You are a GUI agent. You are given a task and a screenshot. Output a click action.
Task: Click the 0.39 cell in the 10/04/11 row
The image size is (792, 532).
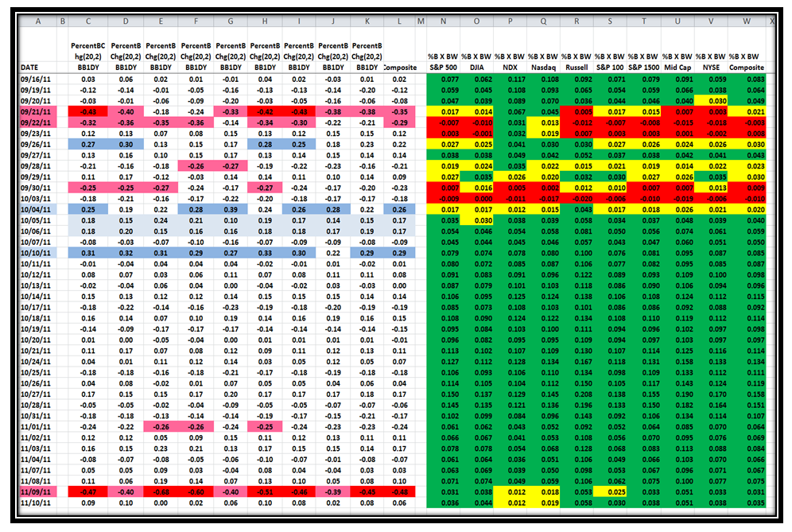[x=231, y=210]
